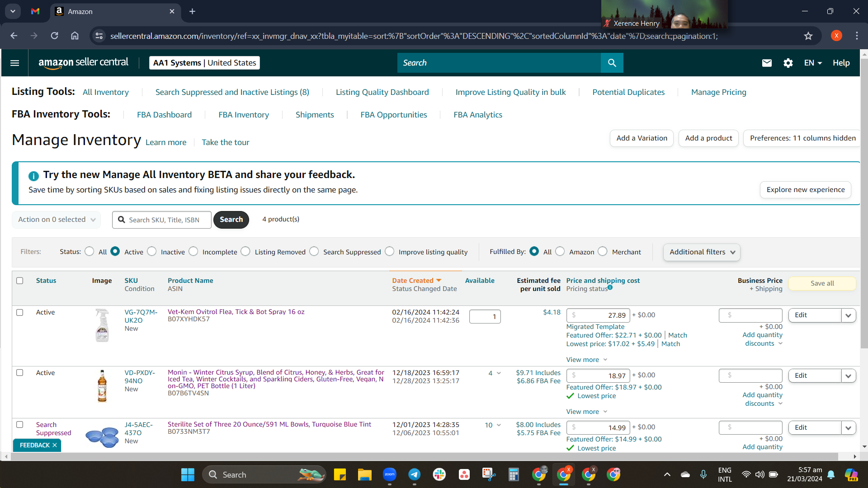Click the Explore new experience button

tap(806, 190)
